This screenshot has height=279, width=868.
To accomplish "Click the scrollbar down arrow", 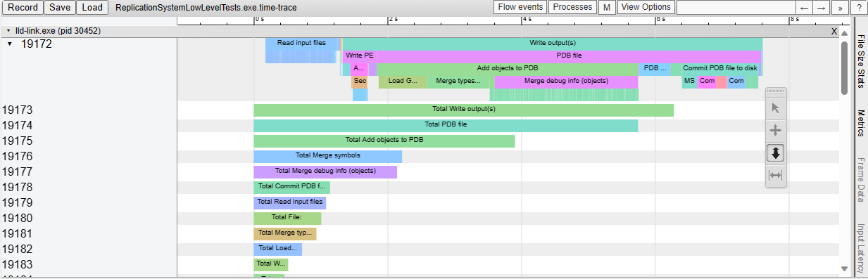I will point(844,268).
